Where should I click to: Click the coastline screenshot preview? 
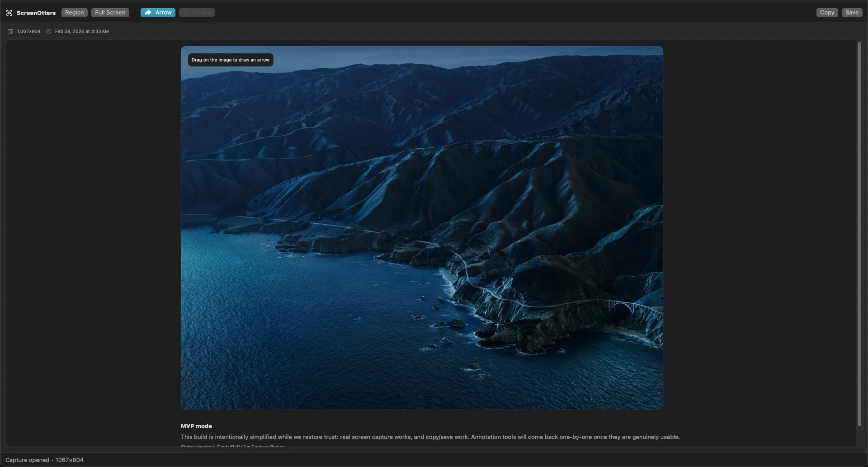coord(421,227)
